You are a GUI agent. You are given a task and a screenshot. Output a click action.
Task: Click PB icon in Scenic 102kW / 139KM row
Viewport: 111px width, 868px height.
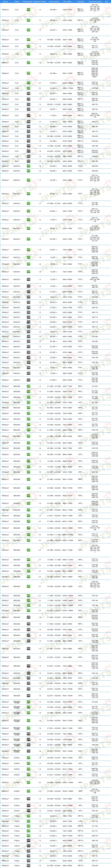coord(28,791)
